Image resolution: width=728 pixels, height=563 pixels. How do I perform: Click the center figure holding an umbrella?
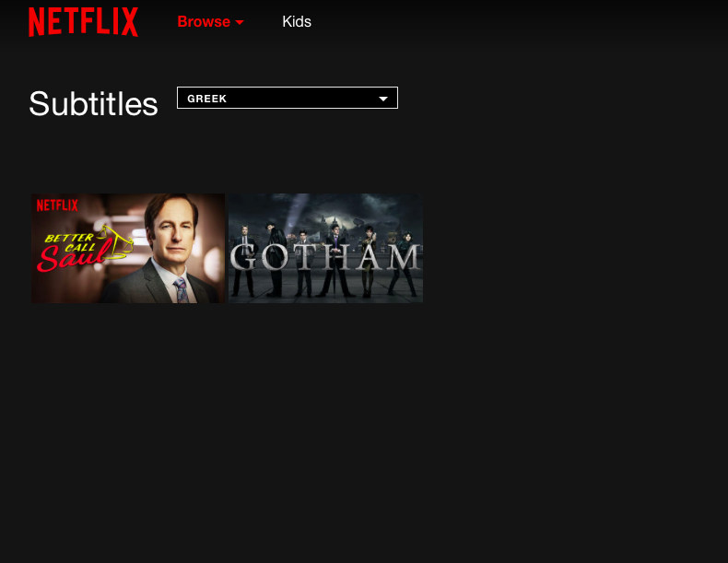tap(335, 260)
